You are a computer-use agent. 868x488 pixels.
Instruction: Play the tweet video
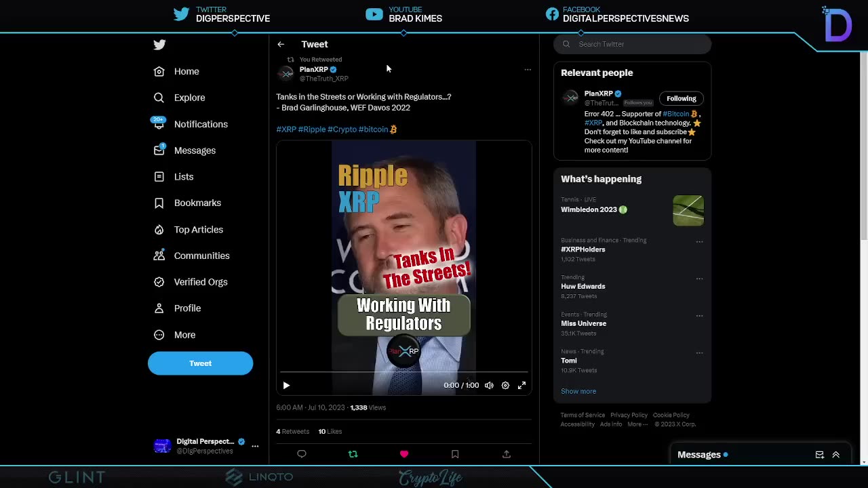[x=286, y=385]
